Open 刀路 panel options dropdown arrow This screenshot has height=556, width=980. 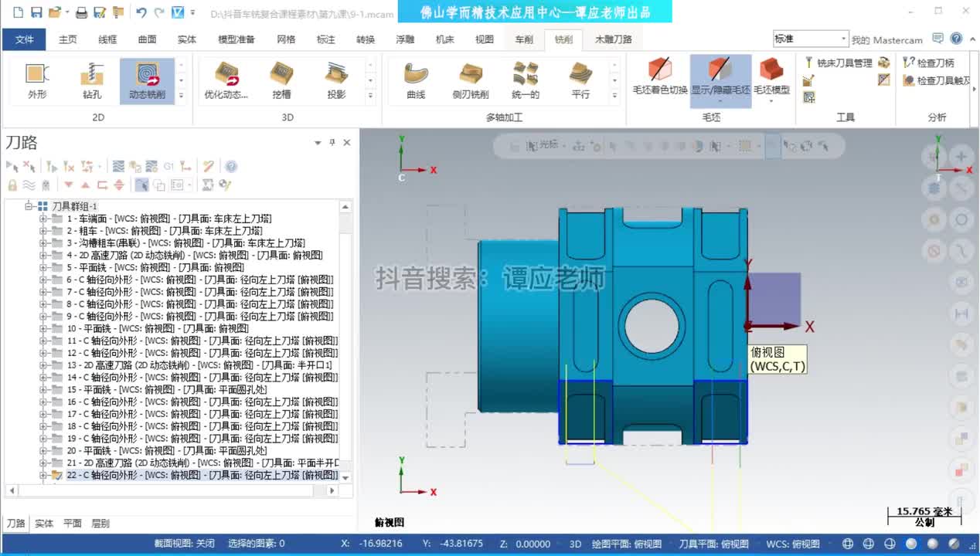tap(318, 142)
